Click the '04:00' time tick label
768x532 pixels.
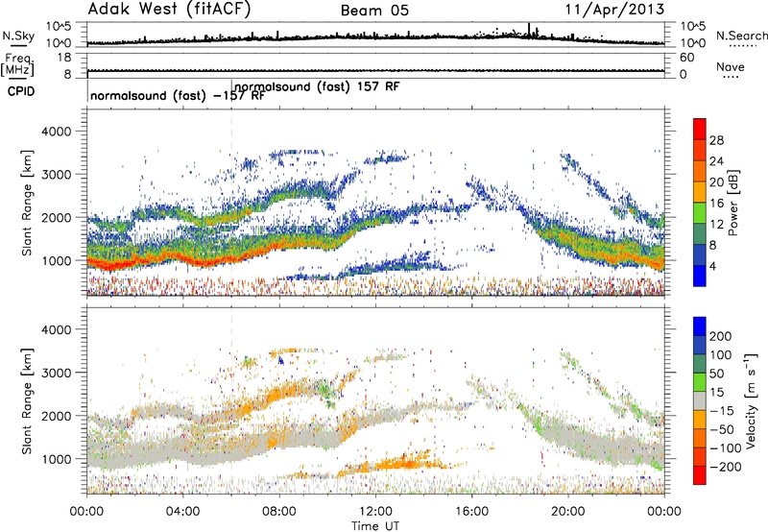[182, 512]
